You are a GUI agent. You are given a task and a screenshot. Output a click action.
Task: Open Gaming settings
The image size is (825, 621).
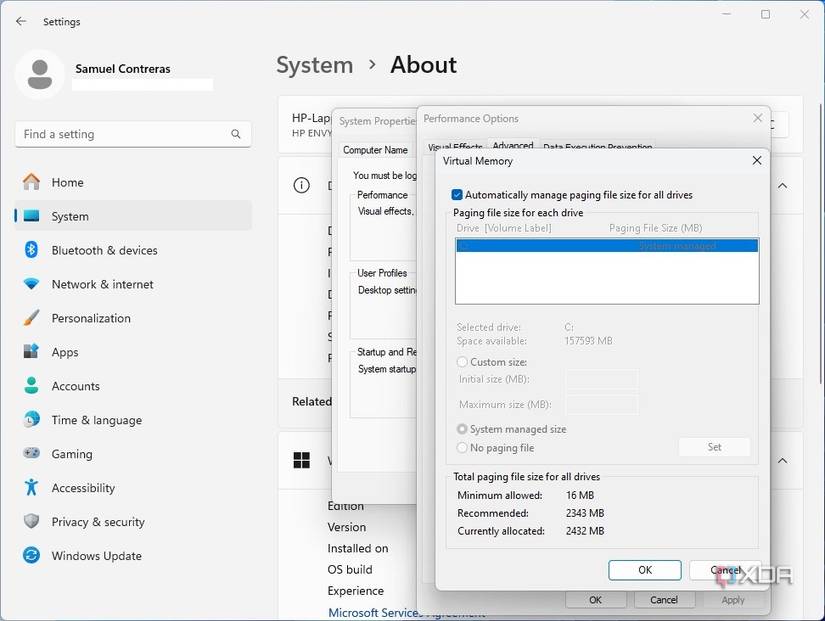pyautogui.click(x=72, y=454)
